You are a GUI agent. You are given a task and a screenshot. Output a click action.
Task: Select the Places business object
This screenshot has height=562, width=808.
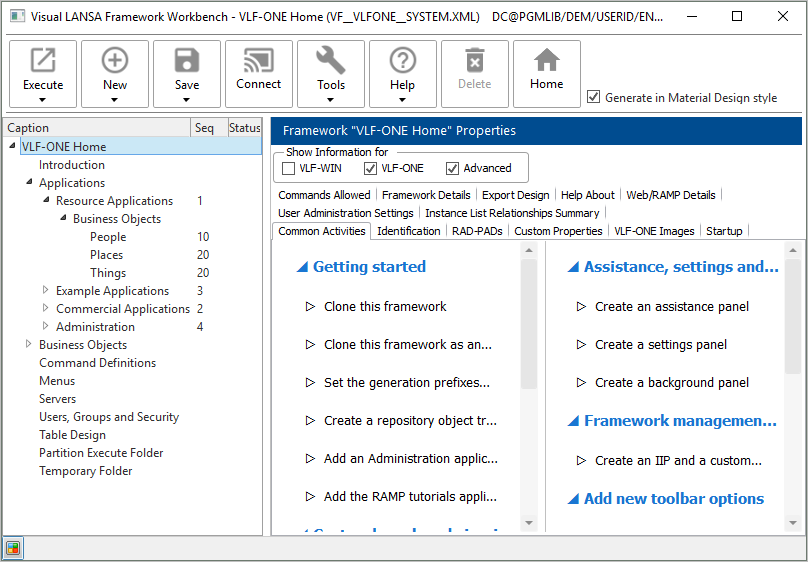(x=106, y=254)
